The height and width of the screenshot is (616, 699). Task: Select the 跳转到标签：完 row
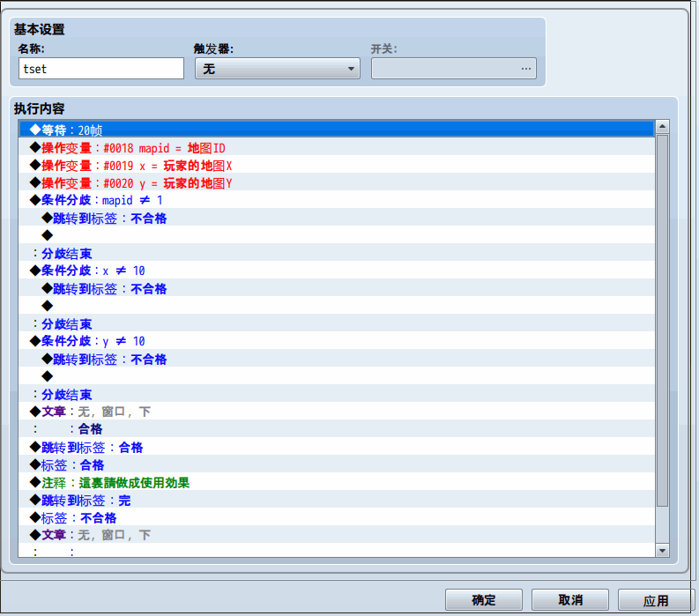coord(337,500)
